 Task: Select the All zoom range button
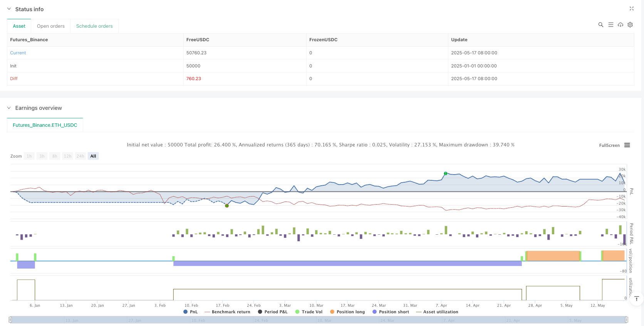tap(93, 156)
